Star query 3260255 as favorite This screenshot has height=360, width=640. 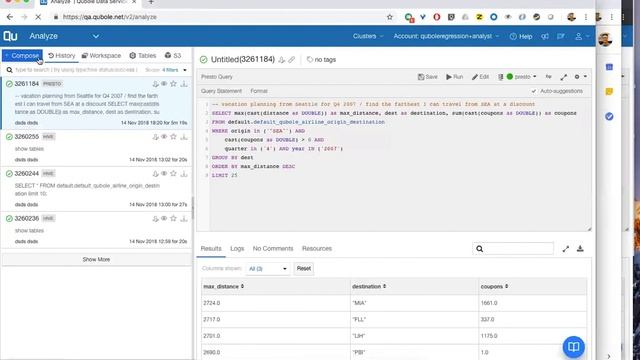pos(173,137)
